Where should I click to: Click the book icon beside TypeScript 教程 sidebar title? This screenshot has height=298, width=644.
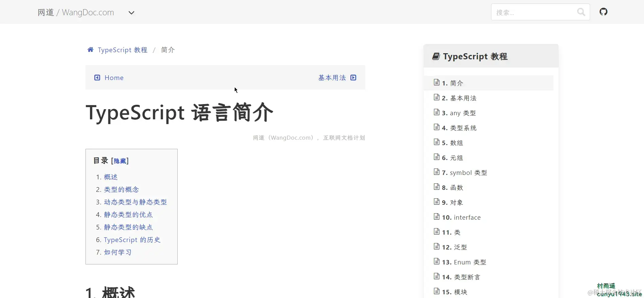coord(436,56)
